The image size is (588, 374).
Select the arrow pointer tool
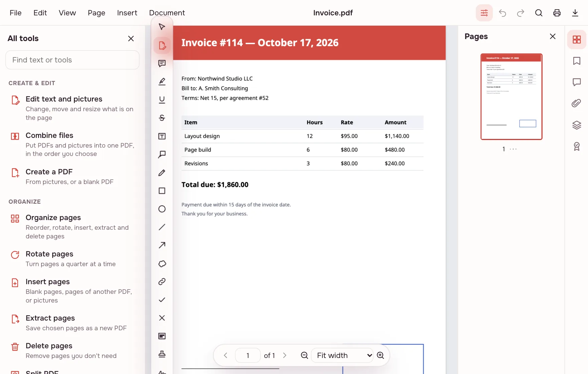pos(162,27)
